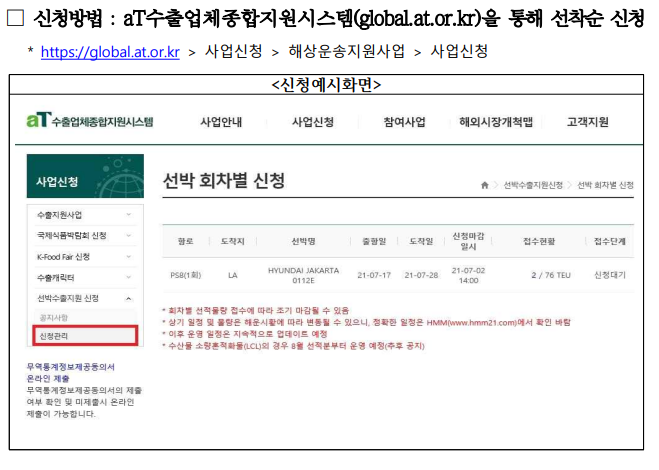659x470 pixels.
Task: Click the 신청마감 일시 column header
Action: tap(468, 241)
